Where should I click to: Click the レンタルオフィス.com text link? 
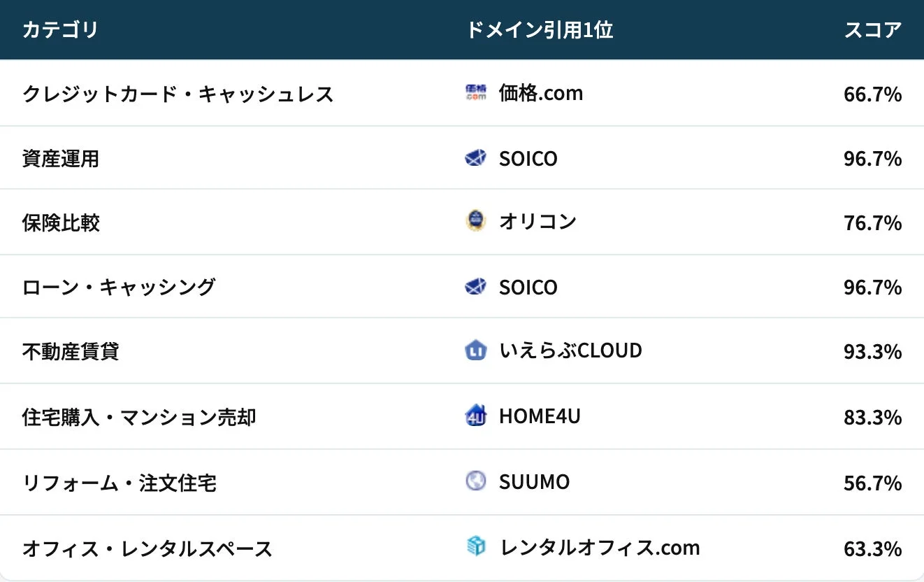pyautogui.click(x=599, y=547)
